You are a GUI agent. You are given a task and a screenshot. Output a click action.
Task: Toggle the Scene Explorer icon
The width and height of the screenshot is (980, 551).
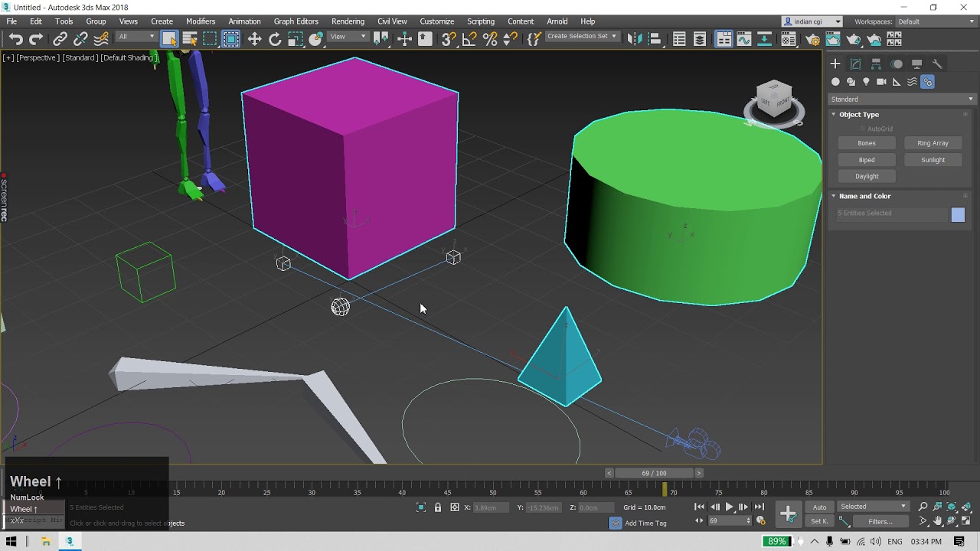pos(678,39)
